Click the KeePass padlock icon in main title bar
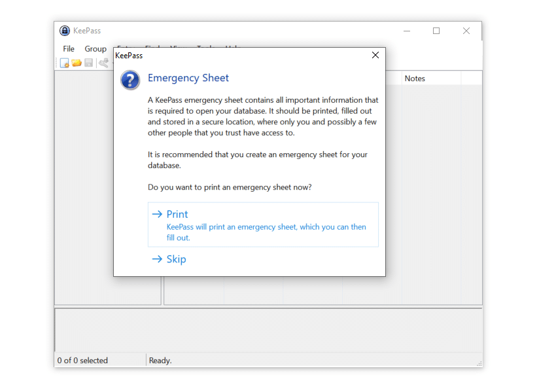 pos(65,31)
